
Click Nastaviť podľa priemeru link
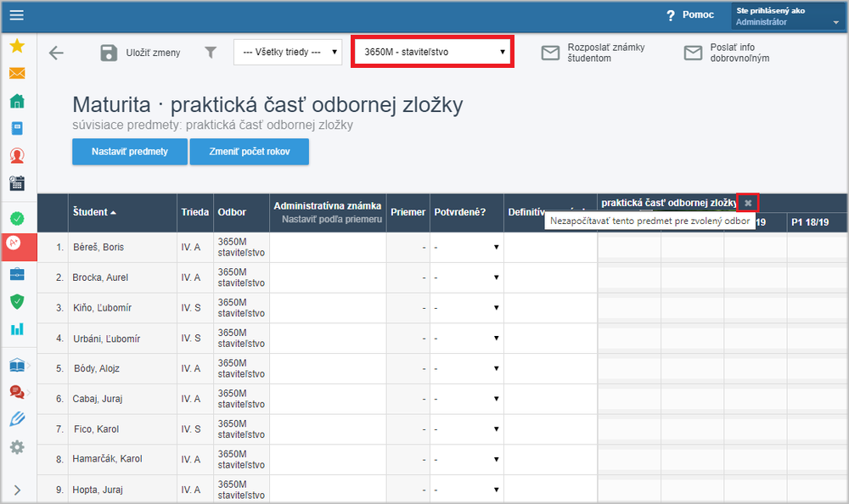tap(332, 219)
